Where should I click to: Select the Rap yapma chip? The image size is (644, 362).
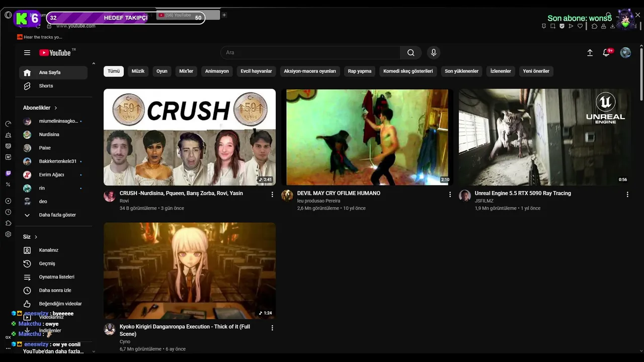click(360, 71)
